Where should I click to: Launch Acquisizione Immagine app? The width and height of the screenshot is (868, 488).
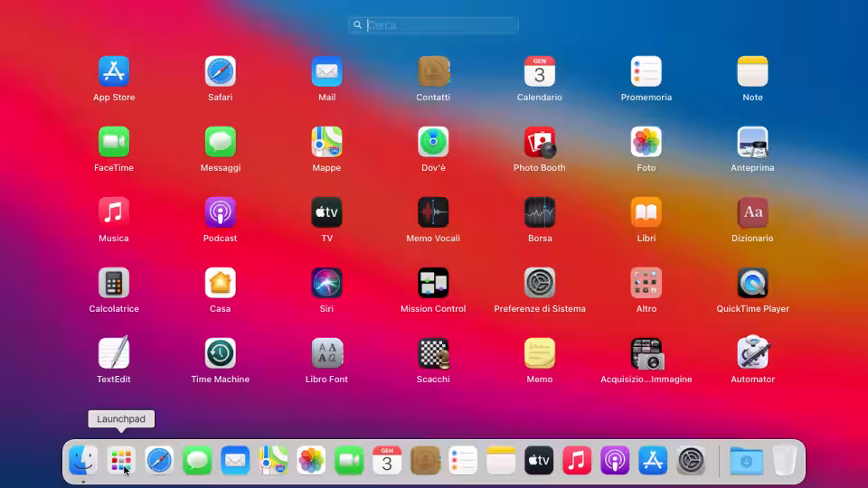(646, 353)
